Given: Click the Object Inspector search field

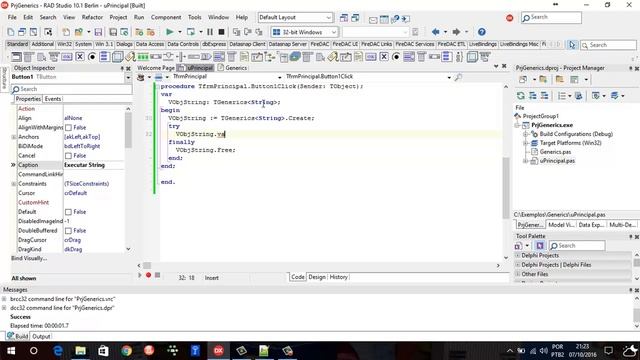Looking at the screenshot, I should 72,89.
